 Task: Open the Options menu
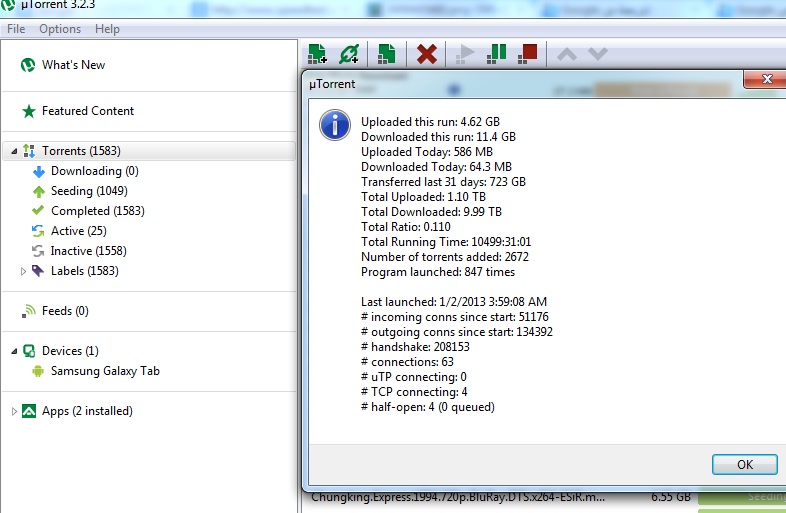click(x=60, y=29)
